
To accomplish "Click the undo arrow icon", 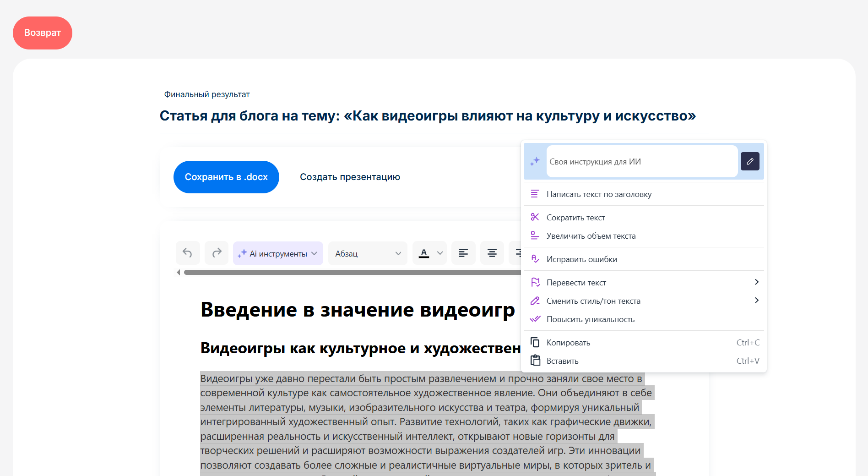I will click(x=187, y=253).
